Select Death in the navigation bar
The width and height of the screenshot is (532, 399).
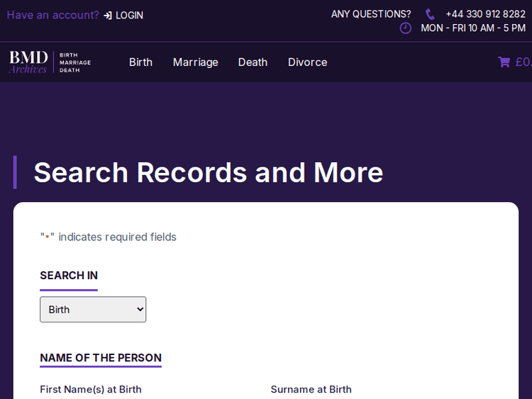[x=253, y=62]
